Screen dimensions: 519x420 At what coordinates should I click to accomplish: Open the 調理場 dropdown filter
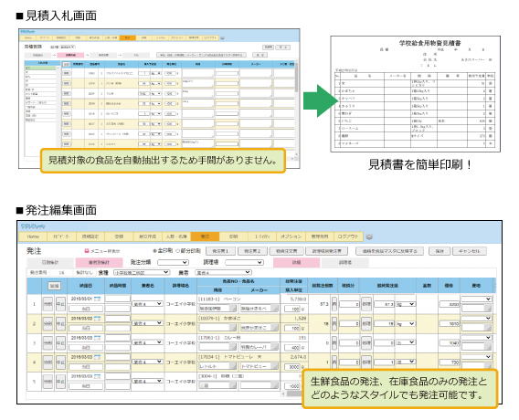pyautogui.click(x=244, y=263)
